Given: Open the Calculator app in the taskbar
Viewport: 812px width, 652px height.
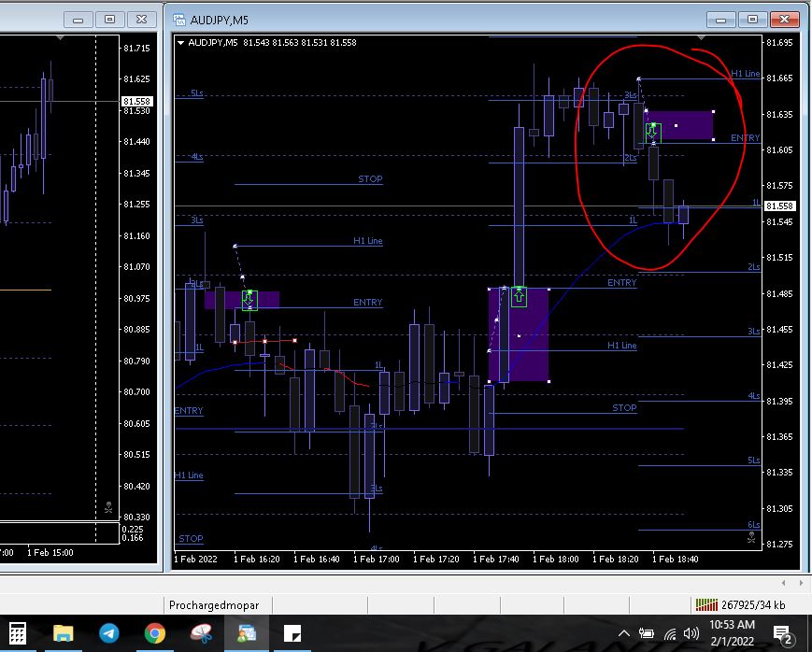Looking at the screenshot, I should pyautogui.click(x=17, y=633).
